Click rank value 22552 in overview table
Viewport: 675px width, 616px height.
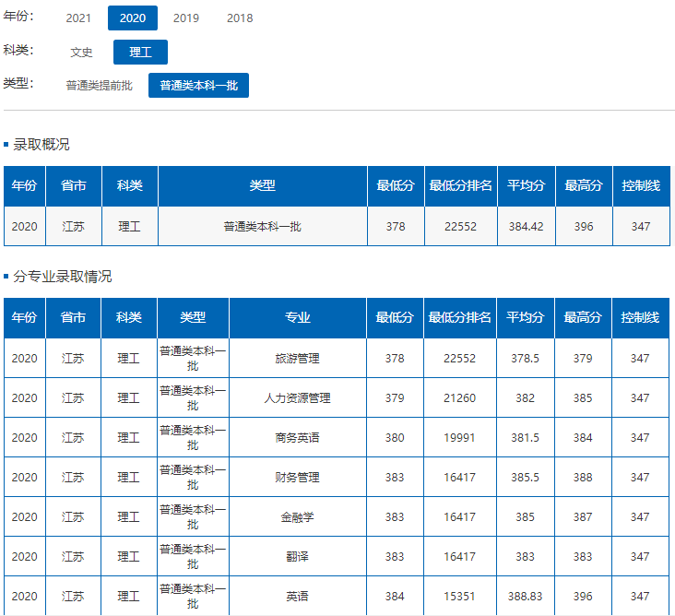pyautogui.click(x=460, y=227)
